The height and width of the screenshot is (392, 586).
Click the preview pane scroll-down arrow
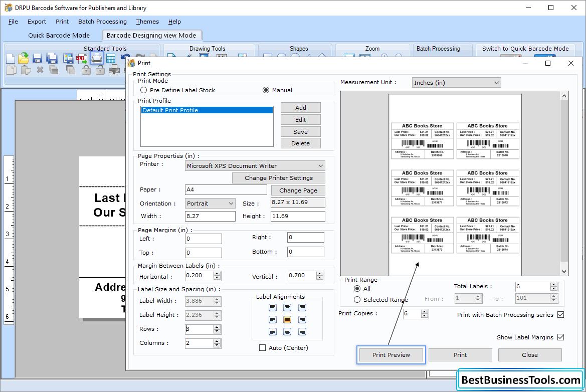pos(564,271)
